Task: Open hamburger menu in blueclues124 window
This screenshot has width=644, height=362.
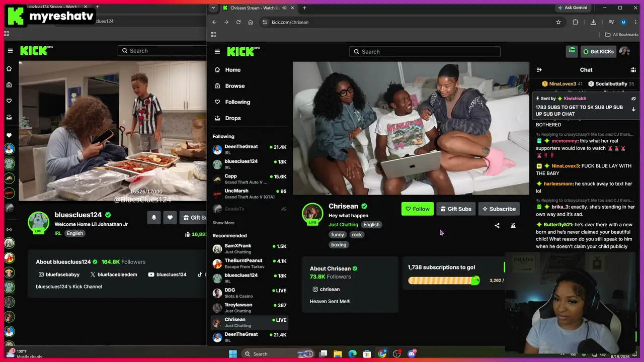Action: [x=10, y=50]
